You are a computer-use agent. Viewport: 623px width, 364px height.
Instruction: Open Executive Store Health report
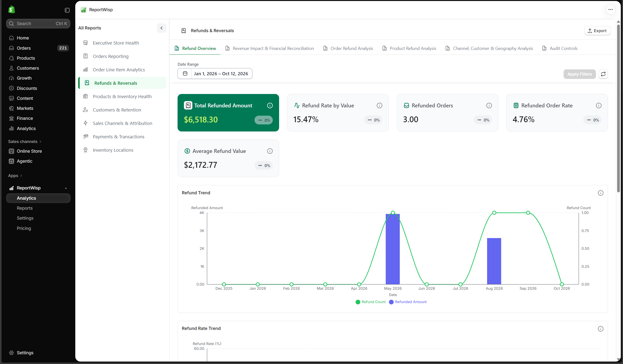(122, 43)
